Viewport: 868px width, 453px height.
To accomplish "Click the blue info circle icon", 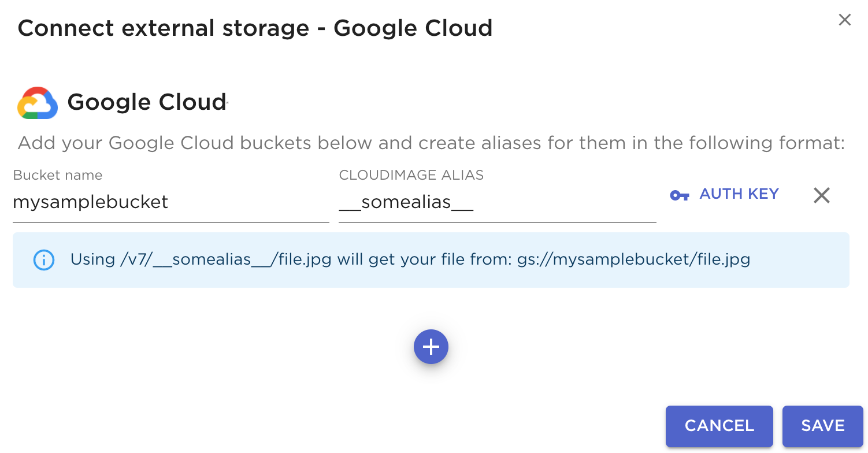I will point(44,260).
